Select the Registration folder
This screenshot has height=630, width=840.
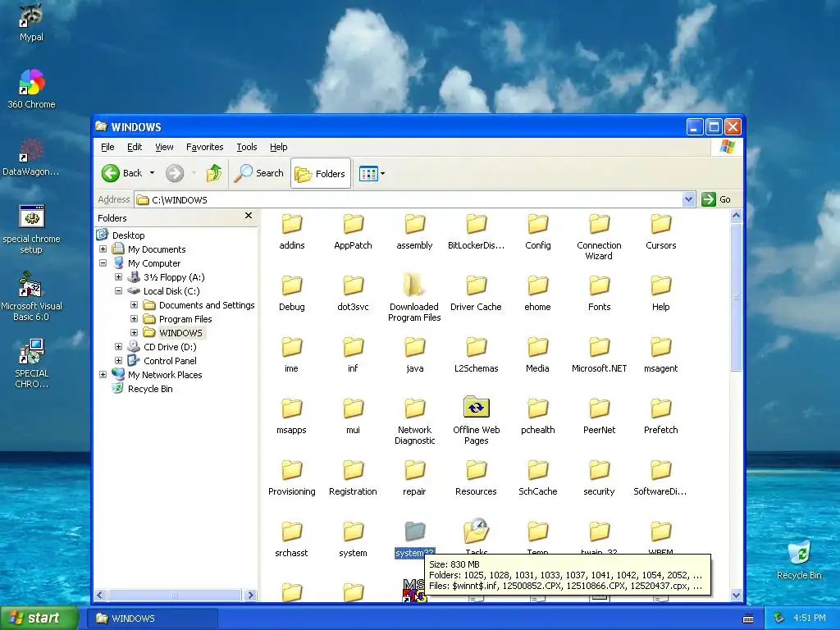click(x=353, y=478)
